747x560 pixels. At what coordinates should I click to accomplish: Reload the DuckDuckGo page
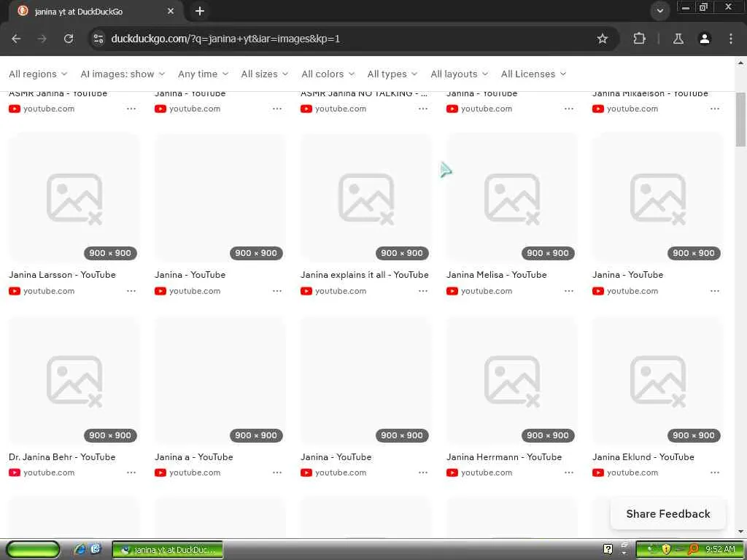[69, 39]
